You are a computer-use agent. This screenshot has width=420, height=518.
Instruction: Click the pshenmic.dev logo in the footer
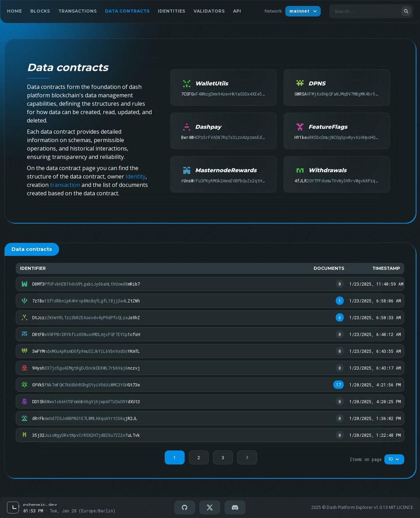pos(13,507)
